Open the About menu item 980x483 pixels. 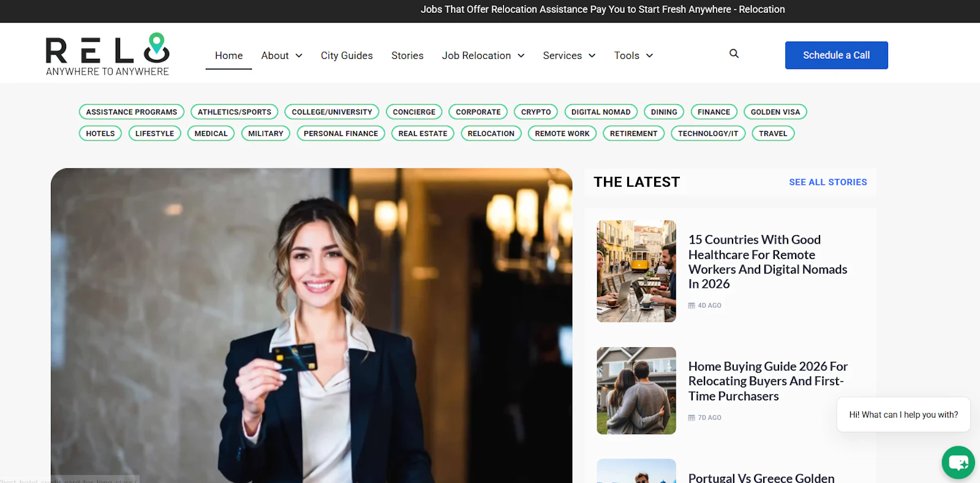[x=275, y=56]
